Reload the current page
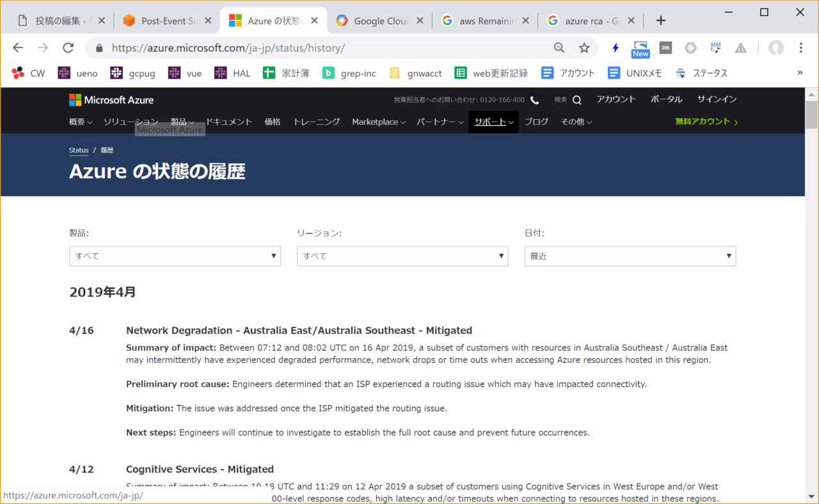The height and width of the screenshot is (504, 819). click(68, 48)
